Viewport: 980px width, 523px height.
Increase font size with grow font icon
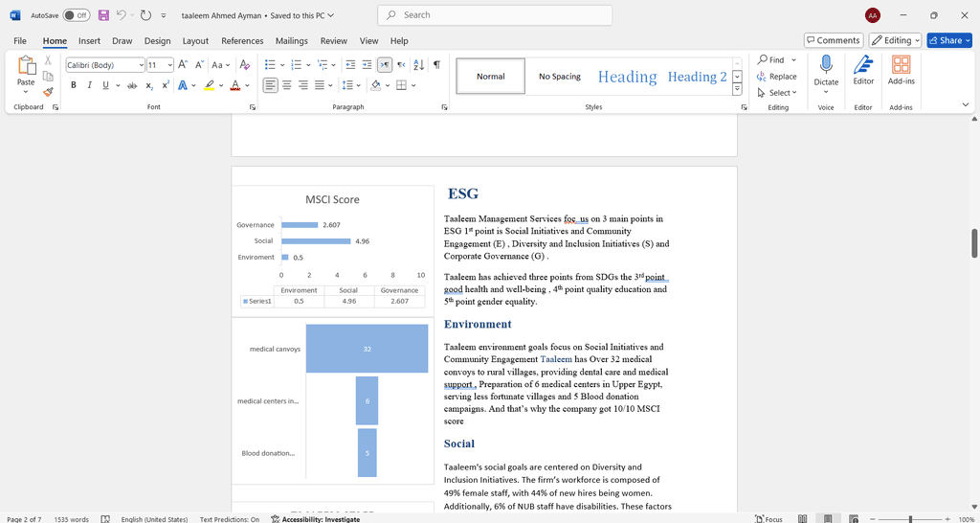(183, 64)
